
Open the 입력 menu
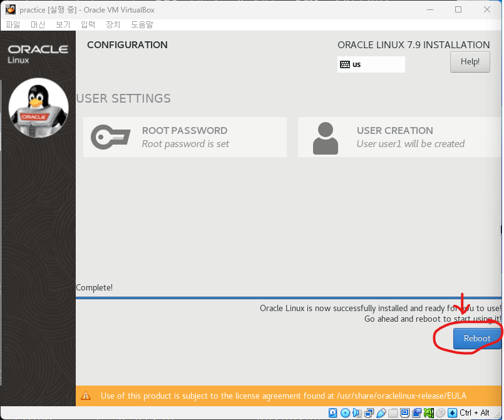coord(88,25)
